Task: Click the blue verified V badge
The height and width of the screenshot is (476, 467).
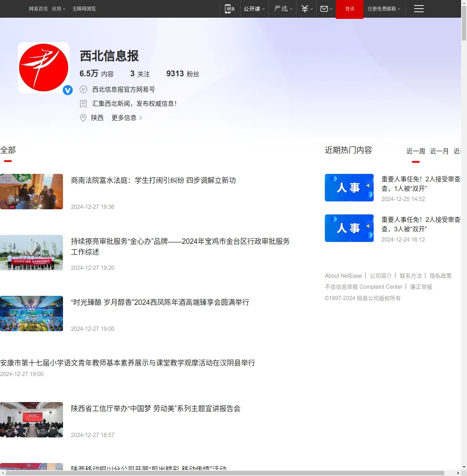Action: point(68,90)
